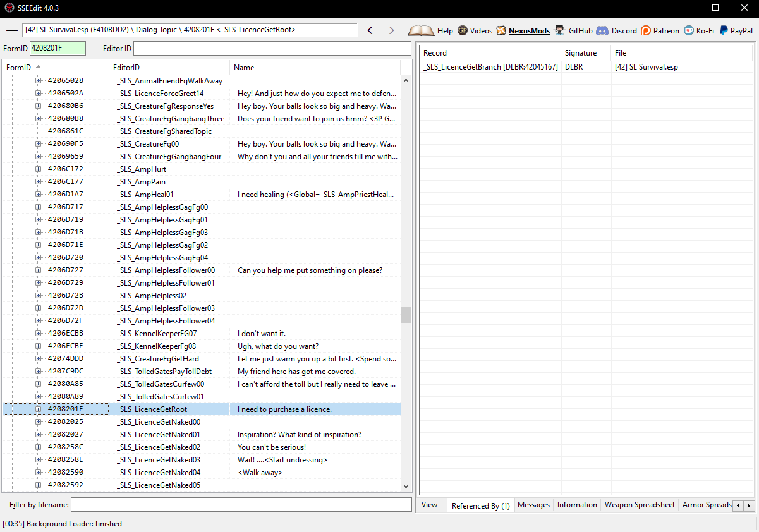Open the hamburger main menu
This screenshot has height=532, width=759.
click(11, 30)
